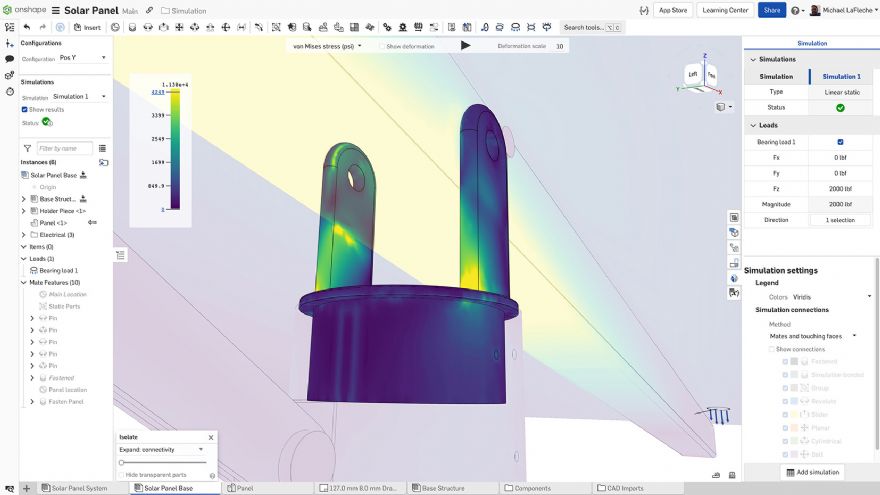Image resolution: width=880 pixels, height=495 pixels.
Task: Expand the Base Structure tree item
Action: [x=24, y=199]
